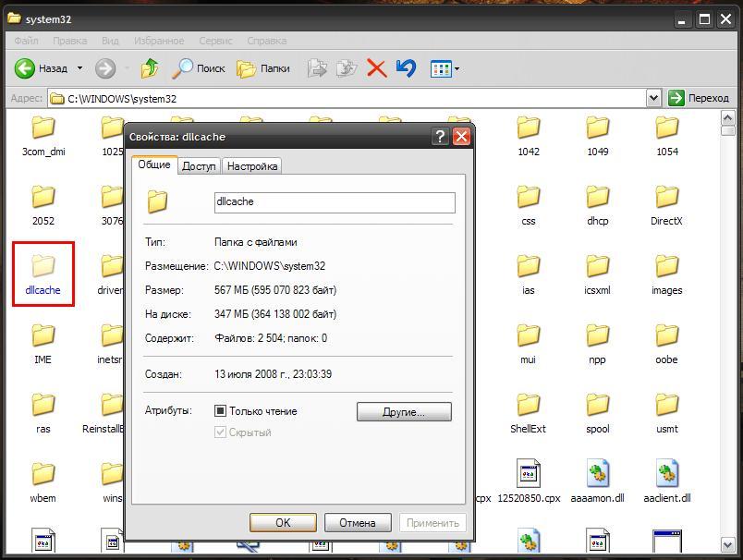Open the Views mode icon
Viewport: 743px width, 560px height.
[441, 69]
